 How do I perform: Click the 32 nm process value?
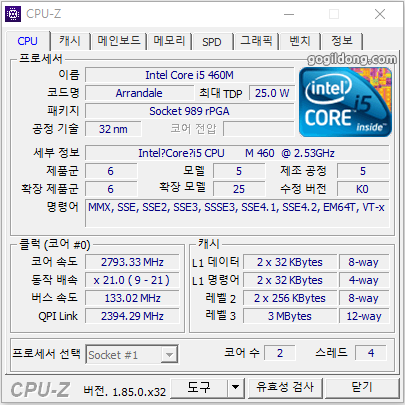(113, 129)
